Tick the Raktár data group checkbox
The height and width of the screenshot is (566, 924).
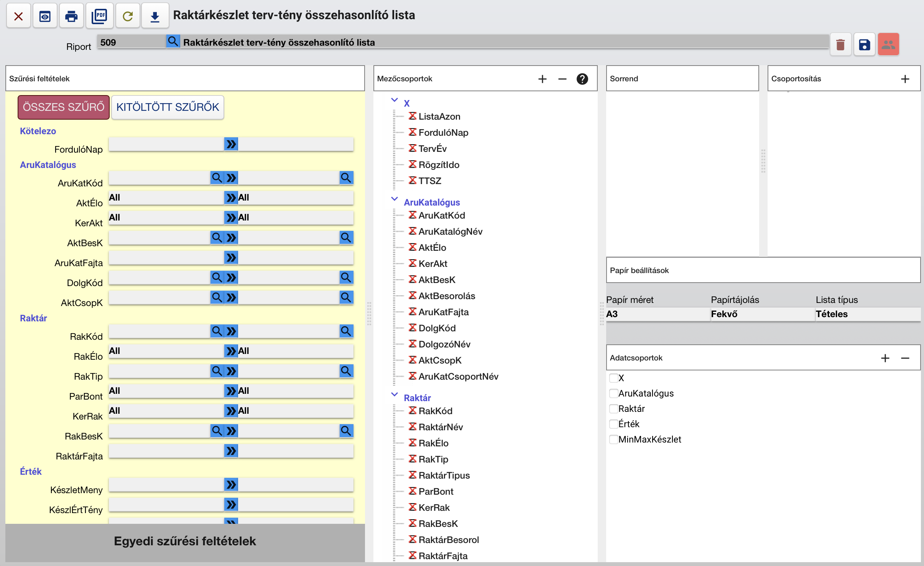coord(613,409)
